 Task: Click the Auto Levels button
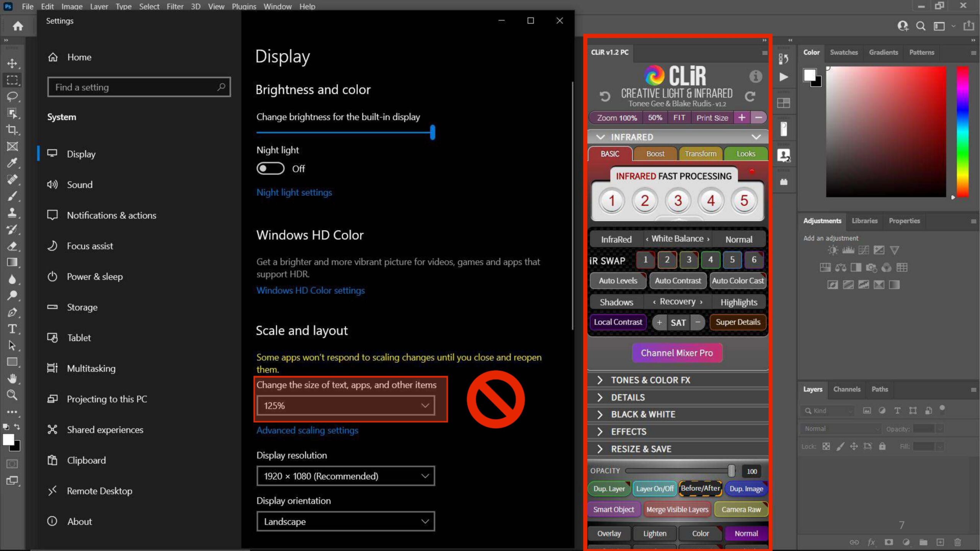tap(618, 280)
